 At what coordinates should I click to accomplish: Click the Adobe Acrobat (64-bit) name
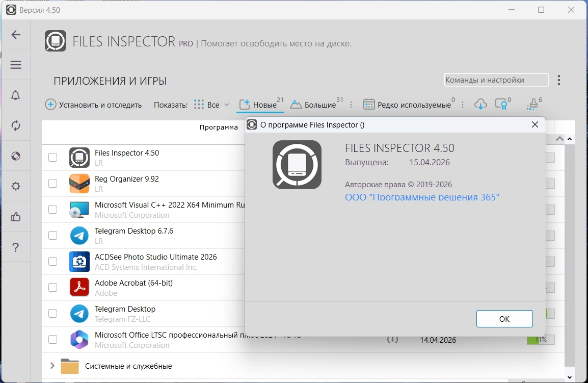(x=133, y=283)
